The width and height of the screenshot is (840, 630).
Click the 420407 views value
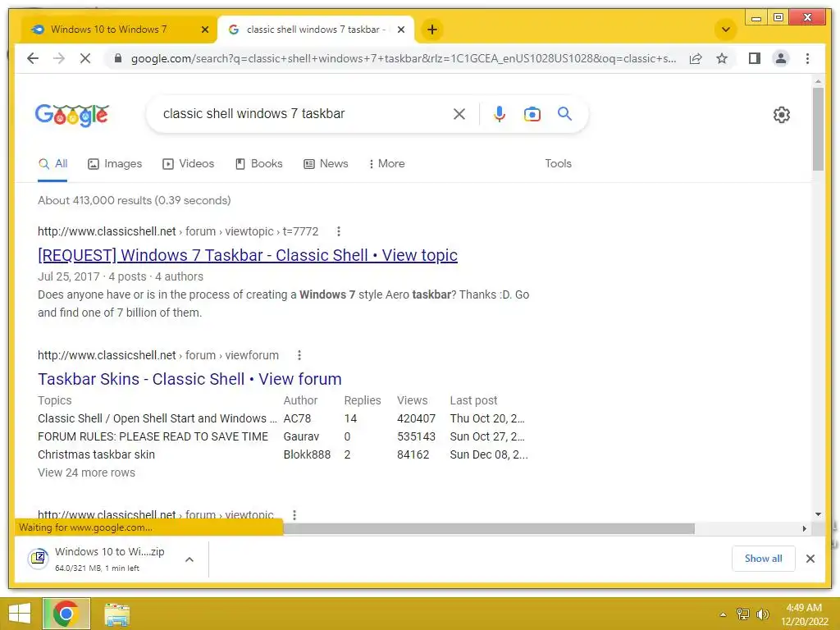[416, 418]
